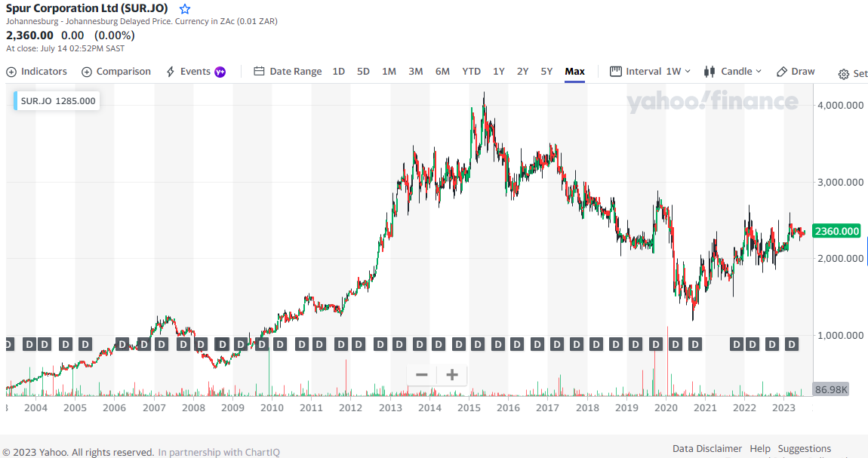Click the purple Y+ premium badge

[x=220, y=72]
